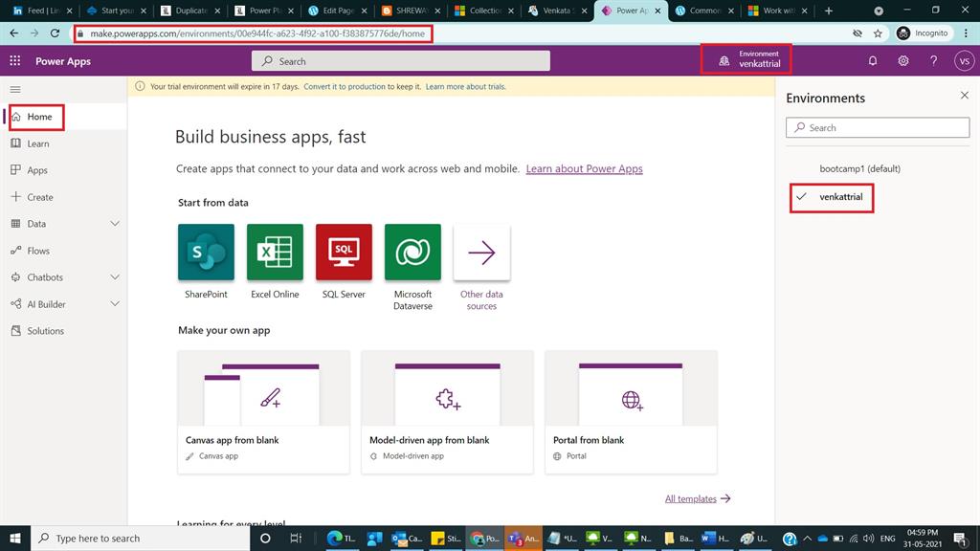The width and height of the screenshot is (980, 551).
Task: Open the notifications bell
Action: click(x=872, y=60)
